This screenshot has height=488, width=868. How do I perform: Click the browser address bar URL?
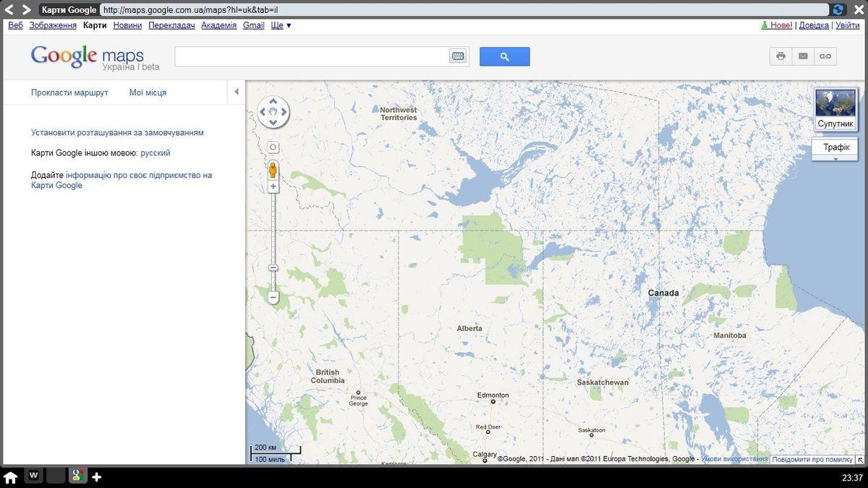(464, 10)
